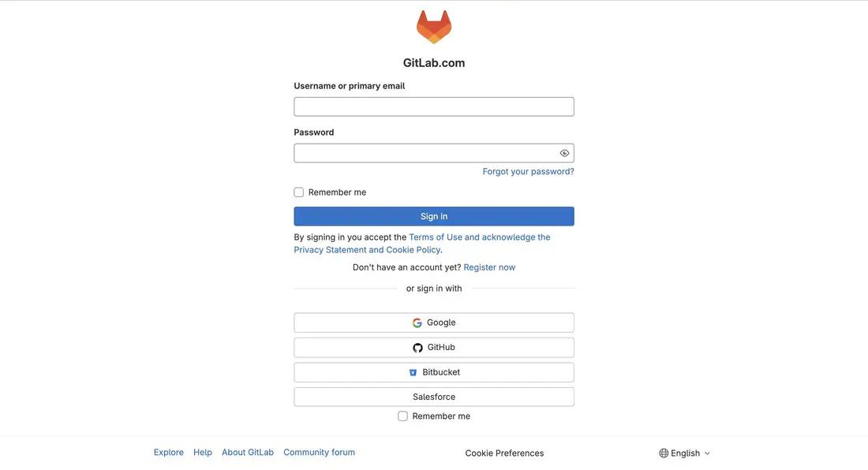Enable Remember me below the Salesforce button

coord(403,416)
